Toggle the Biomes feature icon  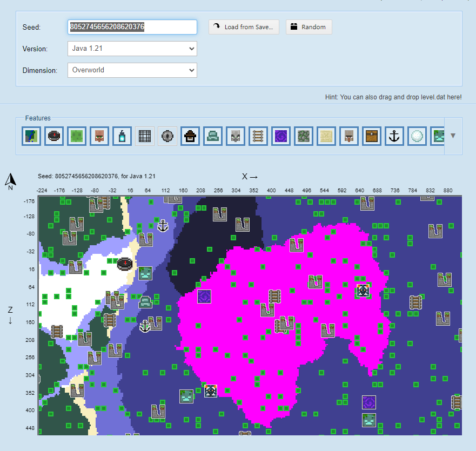pos(31,136)
